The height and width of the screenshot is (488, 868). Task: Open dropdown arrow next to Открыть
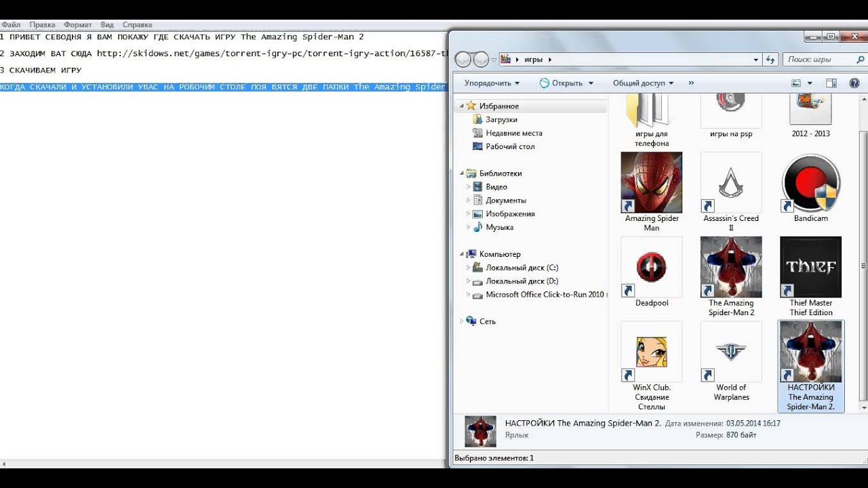pyautogui.click(x=591, y=83)
